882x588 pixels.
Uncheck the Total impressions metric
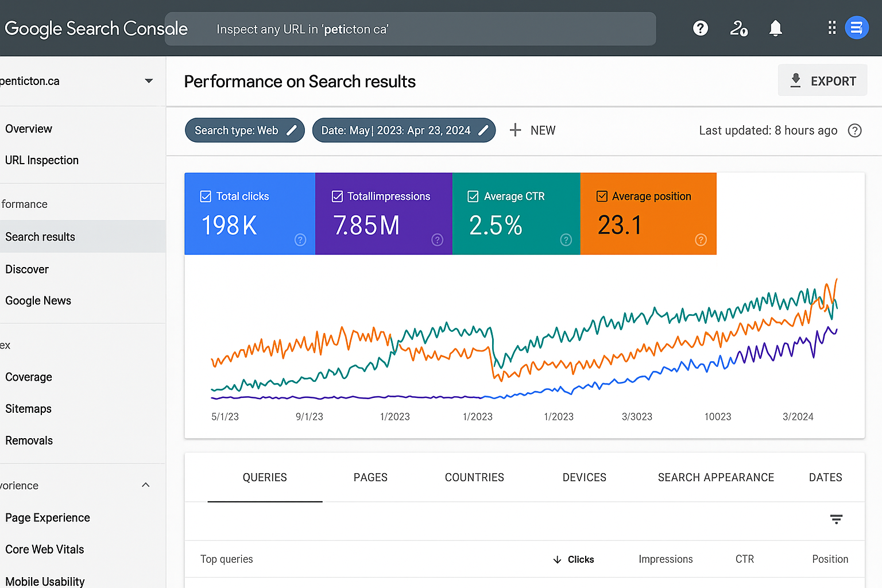pyautogui.click(x=338, y=196)
